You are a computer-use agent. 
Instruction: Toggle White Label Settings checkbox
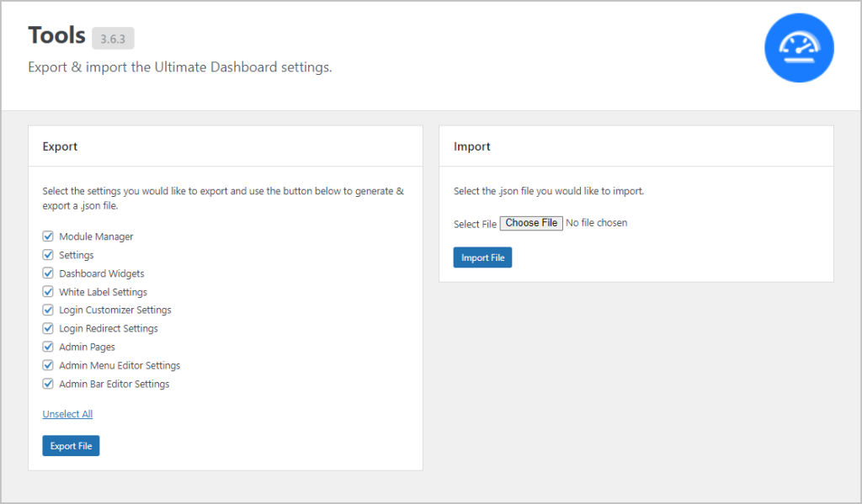tap(48, 292)
